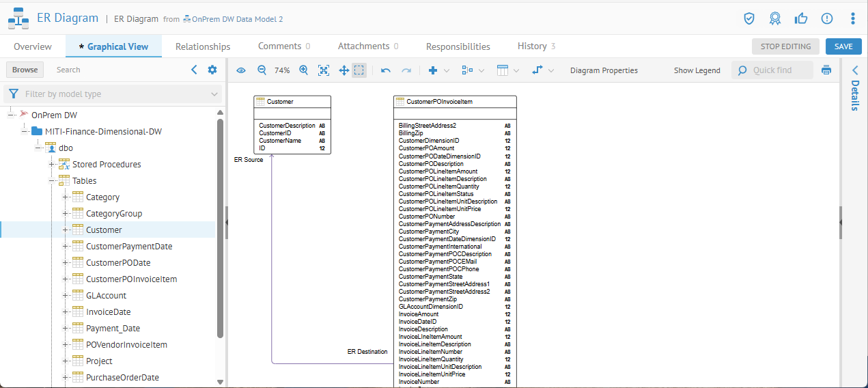Toggle the eye visibility icon in toolbar
868x388 pixels.
pos(240,70)
